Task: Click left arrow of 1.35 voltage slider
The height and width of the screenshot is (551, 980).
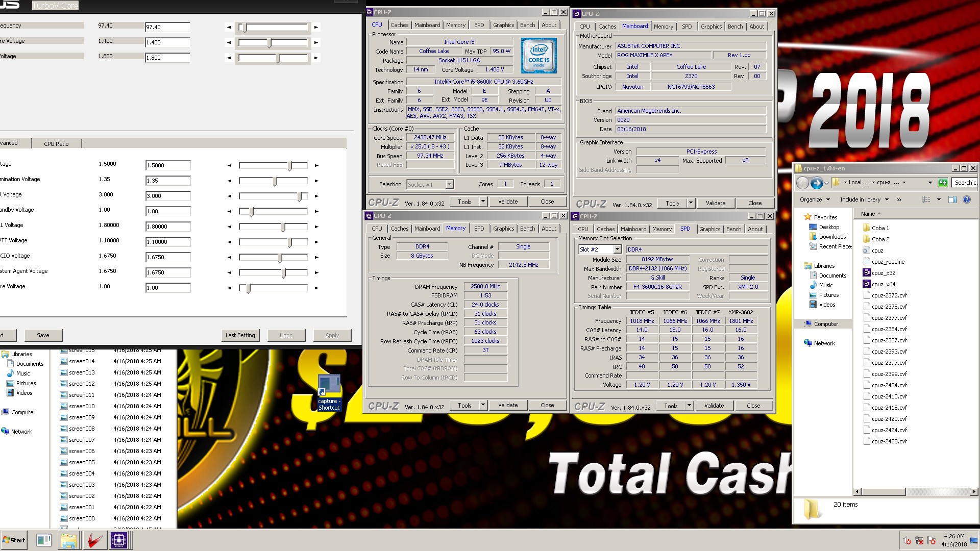Action: [x=229, y=181]
